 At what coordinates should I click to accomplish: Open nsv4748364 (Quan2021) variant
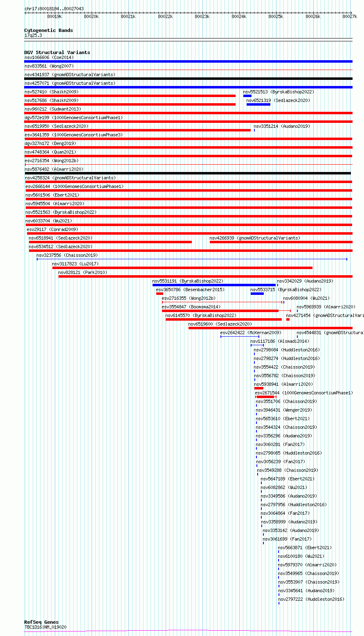(50, 152)
